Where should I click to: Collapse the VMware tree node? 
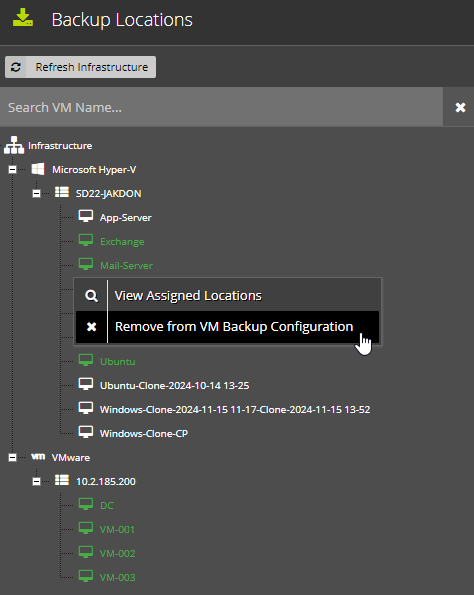13,457
